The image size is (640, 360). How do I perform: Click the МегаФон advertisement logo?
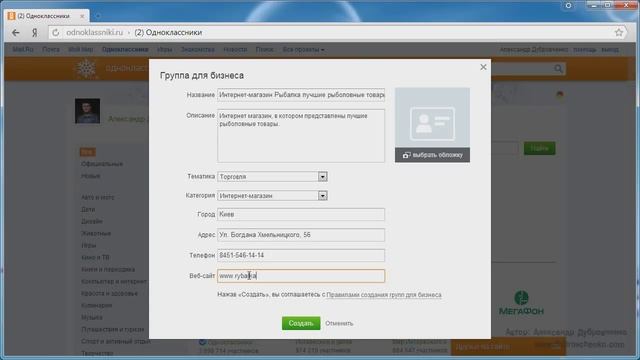521,303
